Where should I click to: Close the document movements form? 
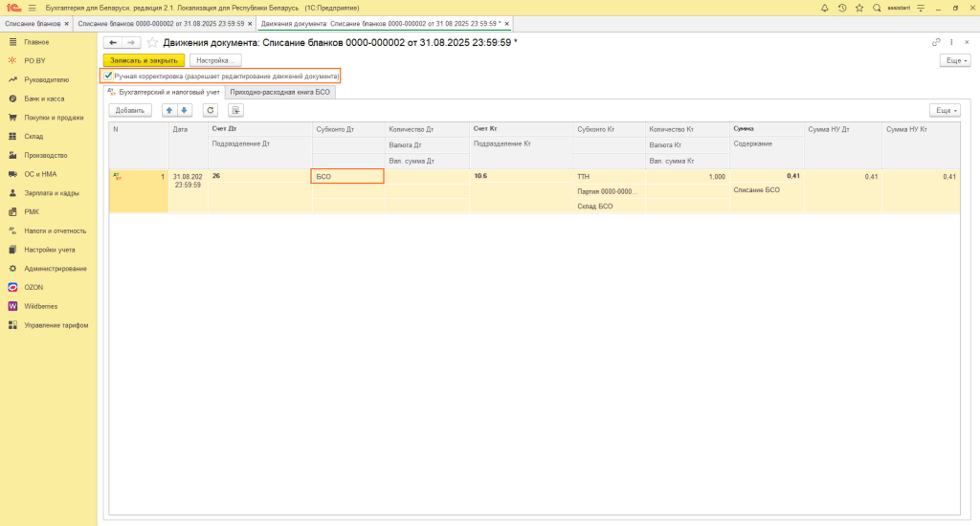pyautogui.click(x=967, y=42)
